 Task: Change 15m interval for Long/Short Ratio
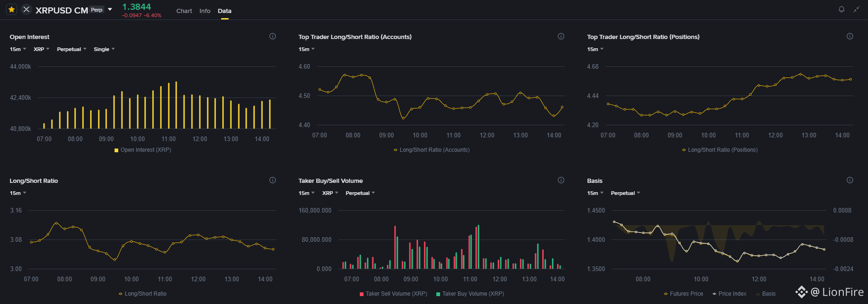(18, 193)
